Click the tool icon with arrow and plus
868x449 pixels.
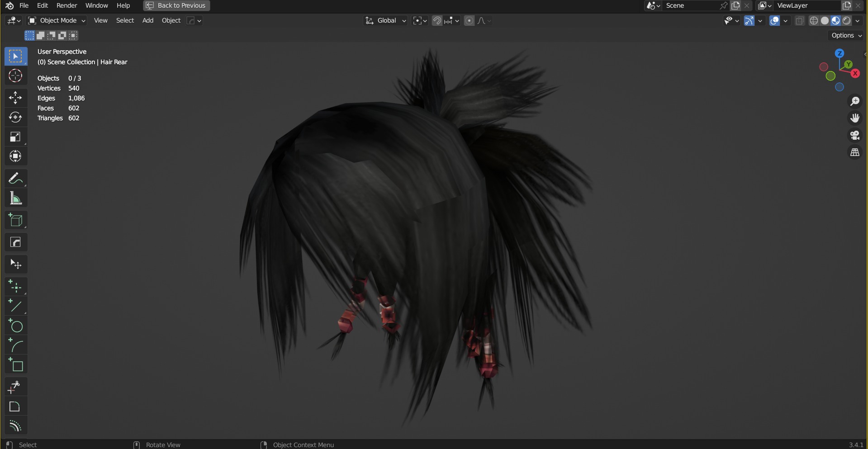point(16,264)
